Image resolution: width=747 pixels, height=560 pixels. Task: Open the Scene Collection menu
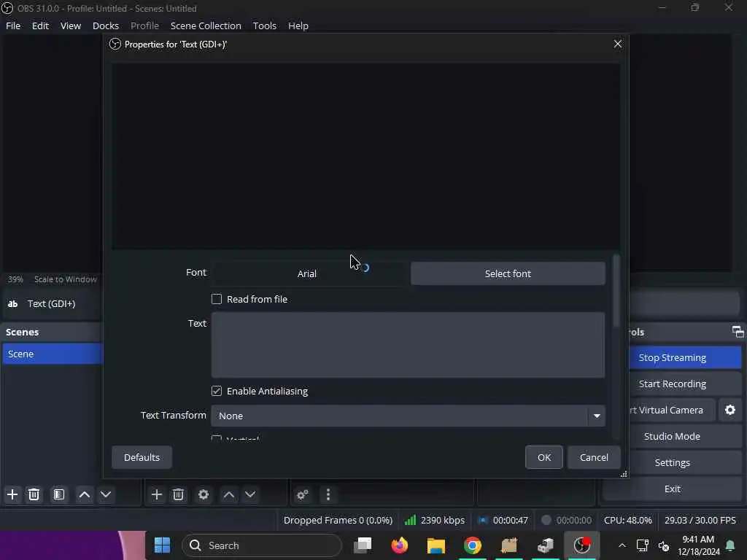(206, 26)
